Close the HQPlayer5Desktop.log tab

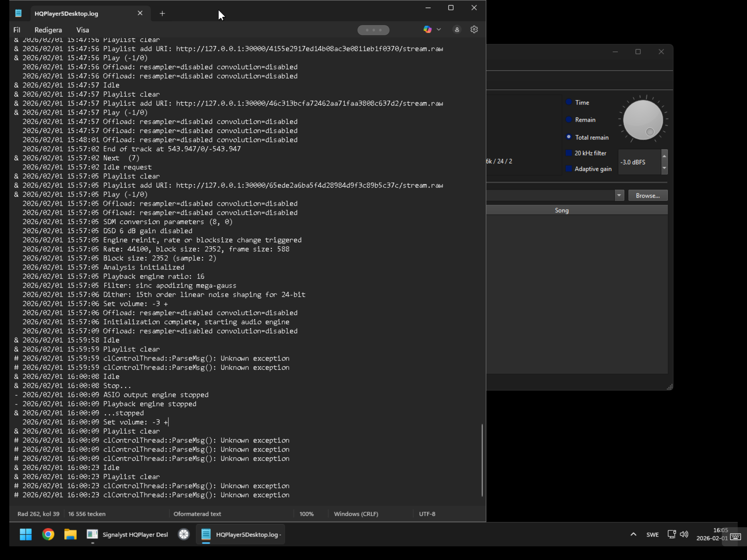[140, 13]
